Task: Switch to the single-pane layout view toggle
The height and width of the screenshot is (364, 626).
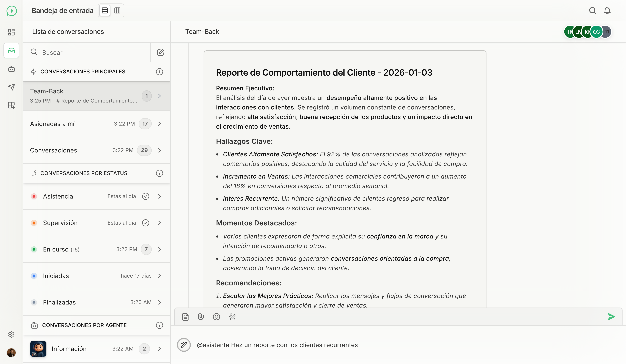Action: [105, 10]
